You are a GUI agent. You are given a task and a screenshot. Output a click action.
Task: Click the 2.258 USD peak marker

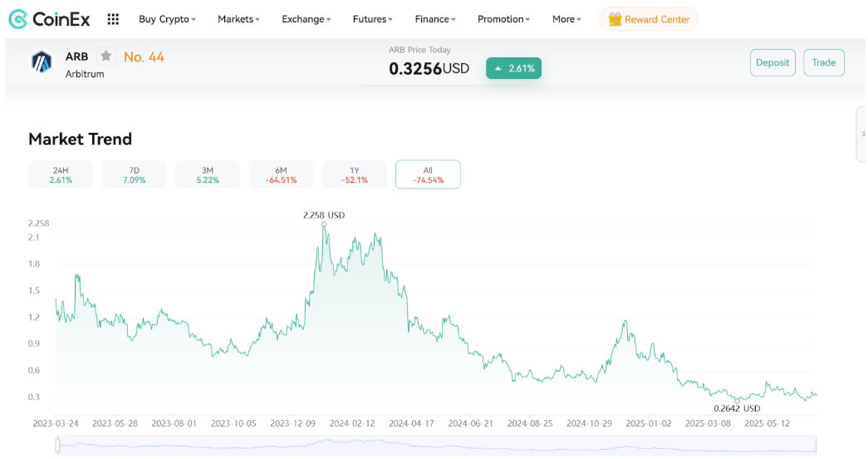pos(324,224)
